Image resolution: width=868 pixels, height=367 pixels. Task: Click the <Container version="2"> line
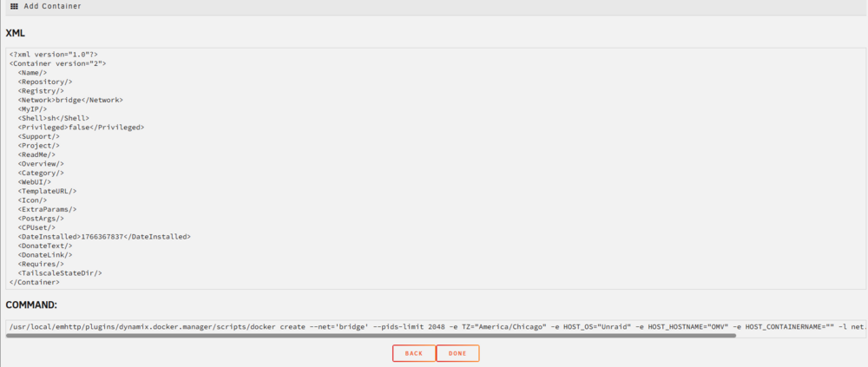click(57, 63)
